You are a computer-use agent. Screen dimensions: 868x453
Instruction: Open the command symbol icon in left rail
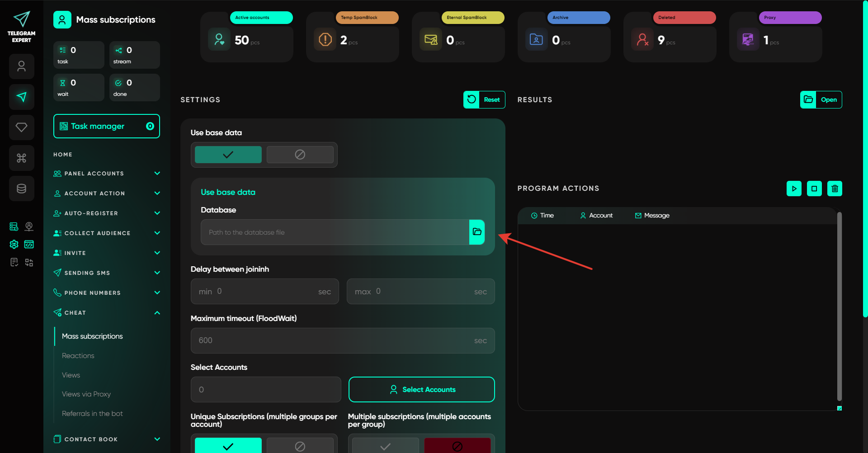(x=22, y=158)
